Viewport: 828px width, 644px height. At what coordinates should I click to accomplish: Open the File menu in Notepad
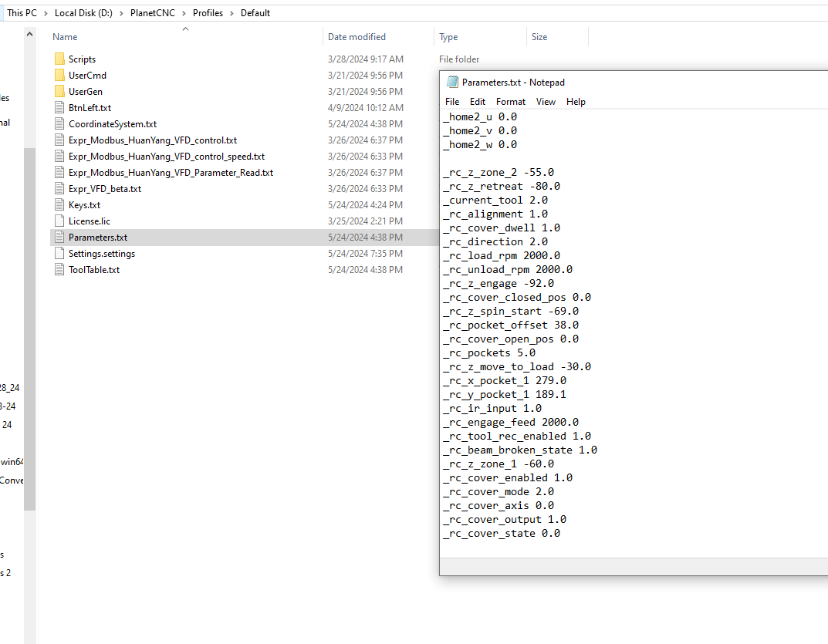(452, 102)
